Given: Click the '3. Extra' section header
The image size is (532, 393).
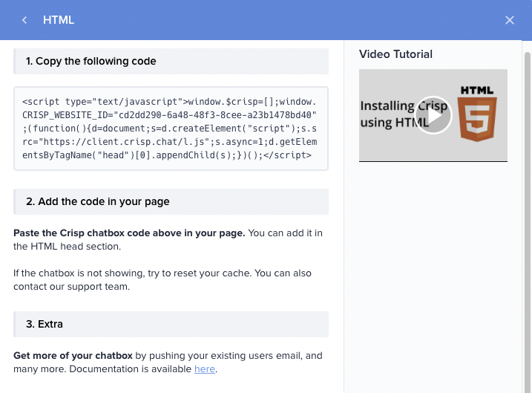Looking at the screenshot, I should point(171,324).
